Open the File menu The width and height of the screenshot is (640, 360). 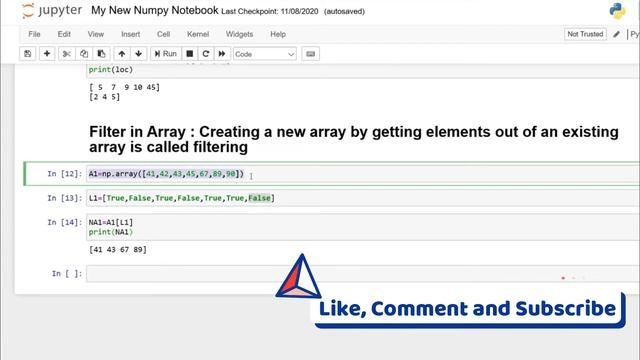click(34, 34)
